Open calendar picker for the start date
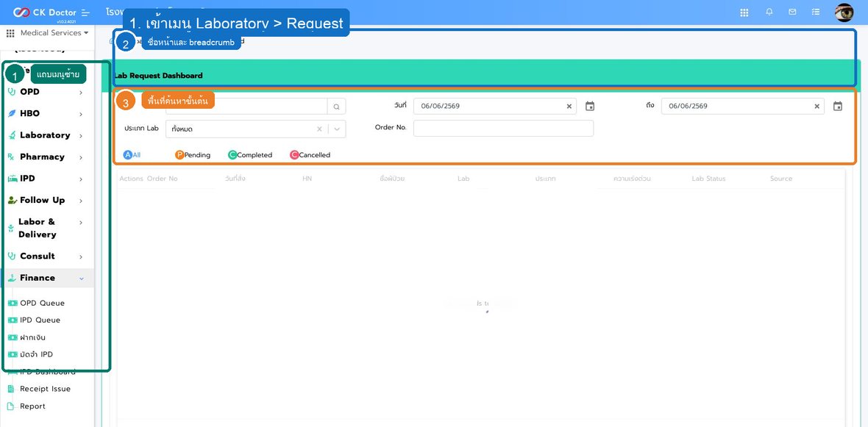The width and height of the screenshot is (868, 427). click(590, 106)
